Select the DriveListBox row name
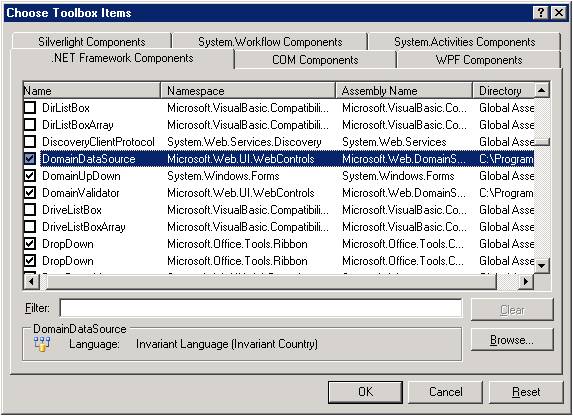The image size is (573, 416). [72, 210]
